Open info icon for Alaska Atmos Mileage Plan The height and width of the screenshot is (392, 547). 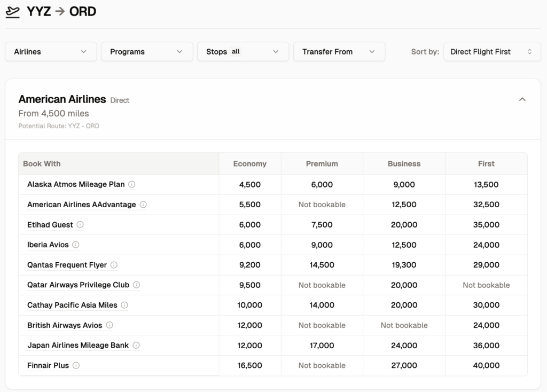pos(131,184)
